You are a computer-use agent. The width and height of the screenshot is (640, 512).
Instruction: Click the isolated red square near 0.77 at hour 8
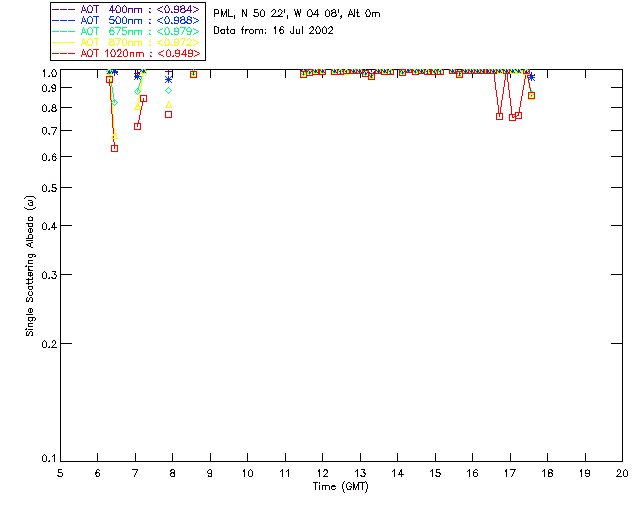click(169, 115)
